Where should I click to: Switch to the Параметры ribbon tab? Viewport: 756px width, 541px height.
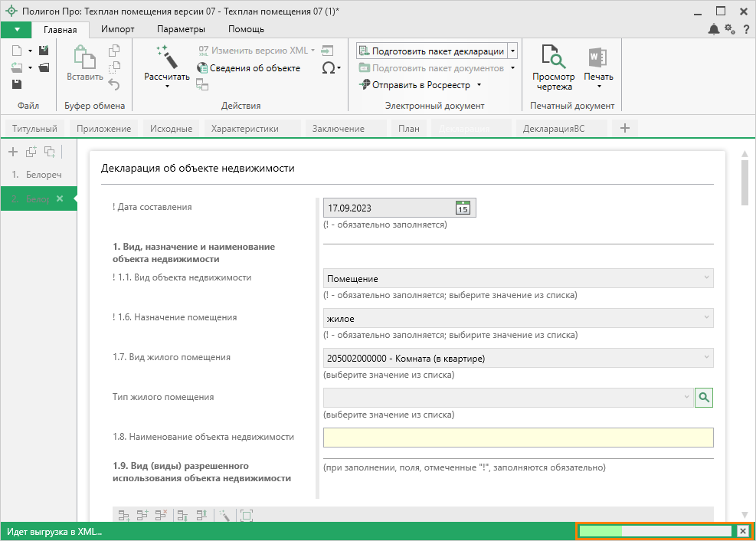[181, 29]
